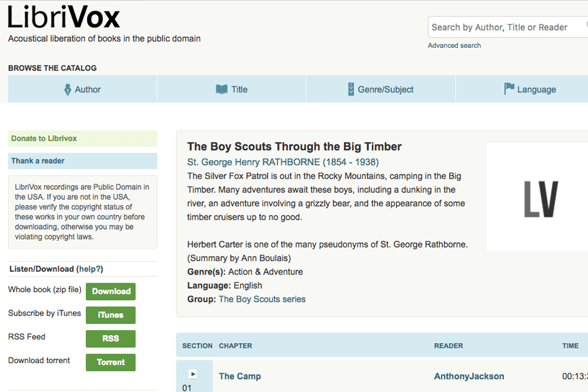Download the whole book zip file

[x=110, y=292]
